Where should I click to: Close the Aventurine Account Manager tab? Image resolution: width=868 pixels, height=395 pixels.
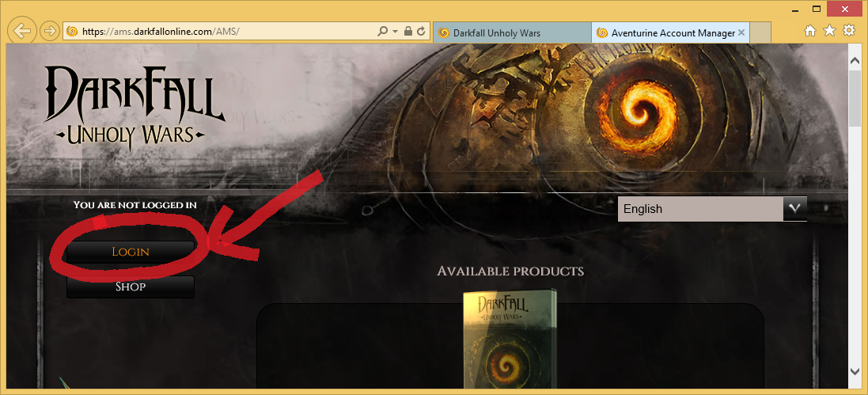(x=741, y=32)
